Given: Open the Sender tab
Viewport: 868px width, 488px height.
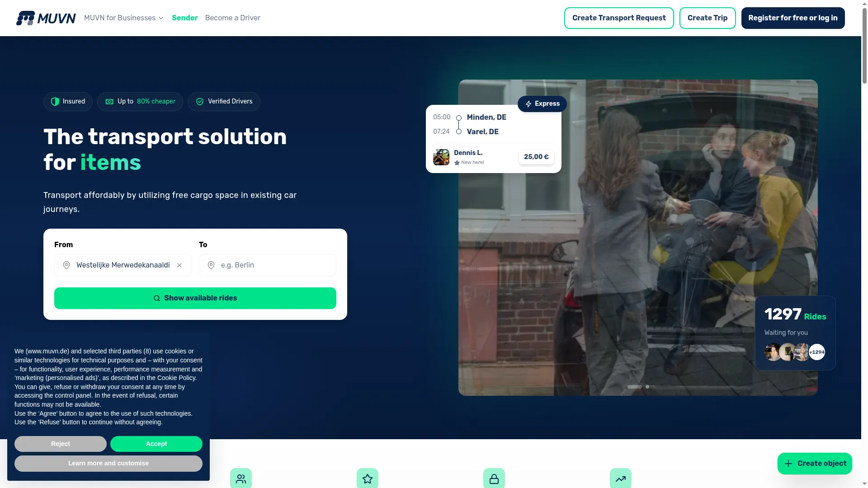Looking at the screenshot, I should click(185, 18).
